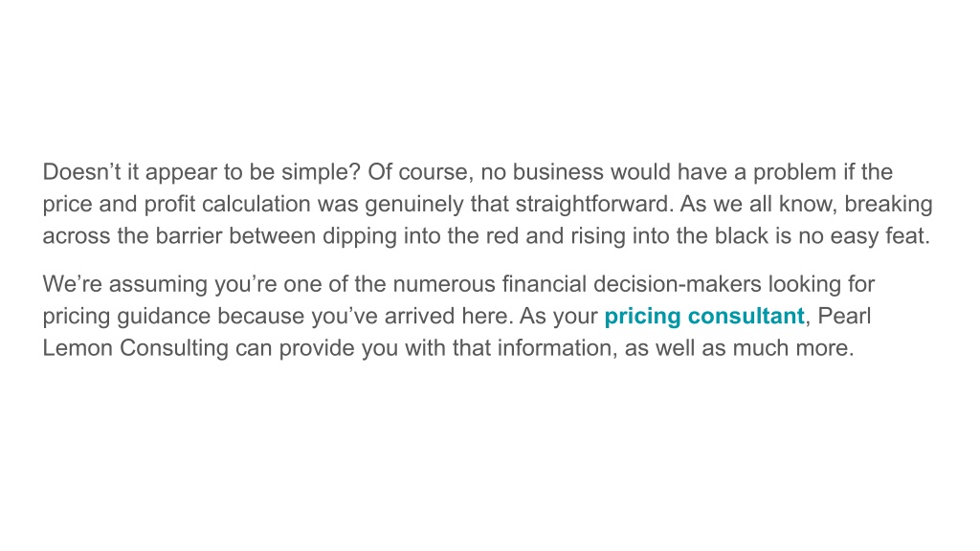Screen dimensions: 980x551
Task: Click the word 'guidance' in the second paragraph
Action: [x=164, y=316]
